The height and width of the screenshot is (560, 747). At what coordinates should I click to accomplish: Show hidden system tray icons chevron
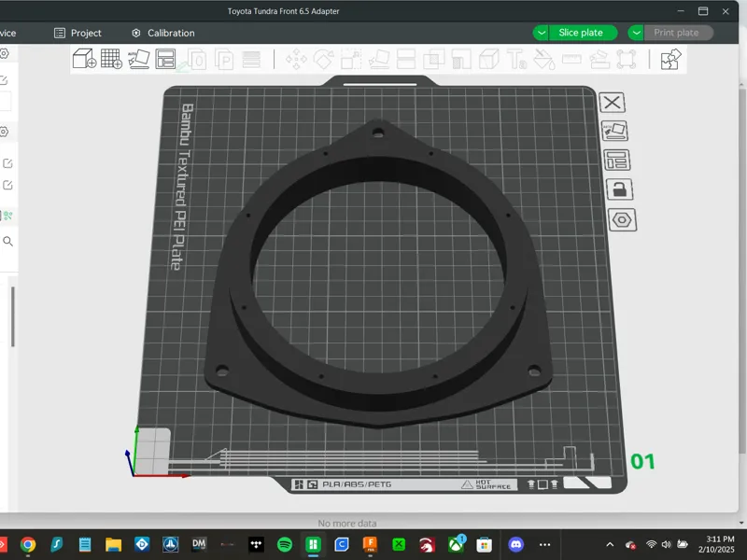point(610,544)
